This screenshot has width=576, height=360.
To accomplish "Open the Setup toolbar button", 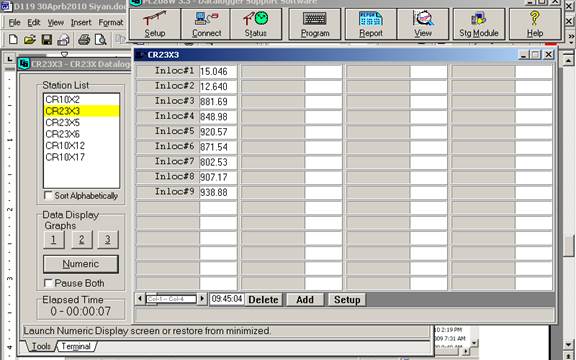I will [x=155, y=24].
